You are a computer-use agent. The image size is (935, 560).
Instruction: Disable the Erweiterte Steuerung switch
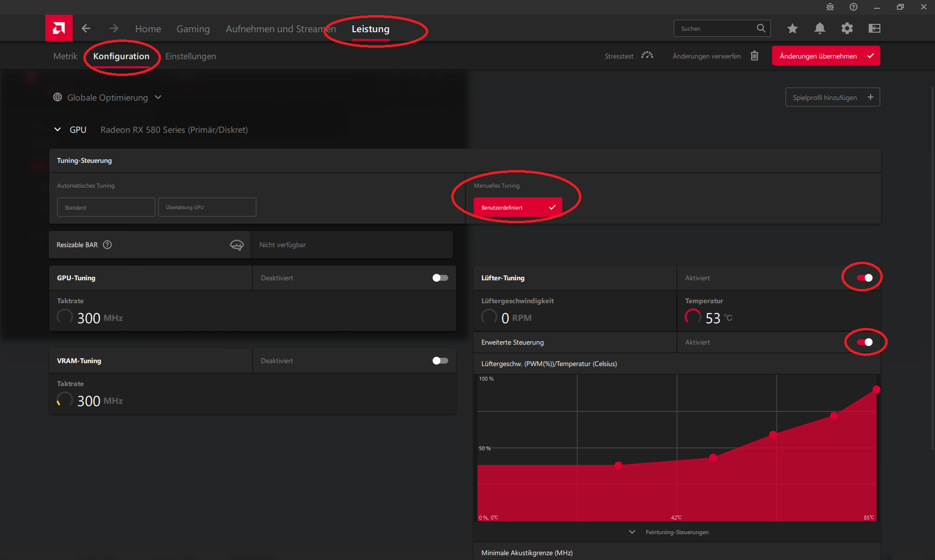click(x=865, y=342)
